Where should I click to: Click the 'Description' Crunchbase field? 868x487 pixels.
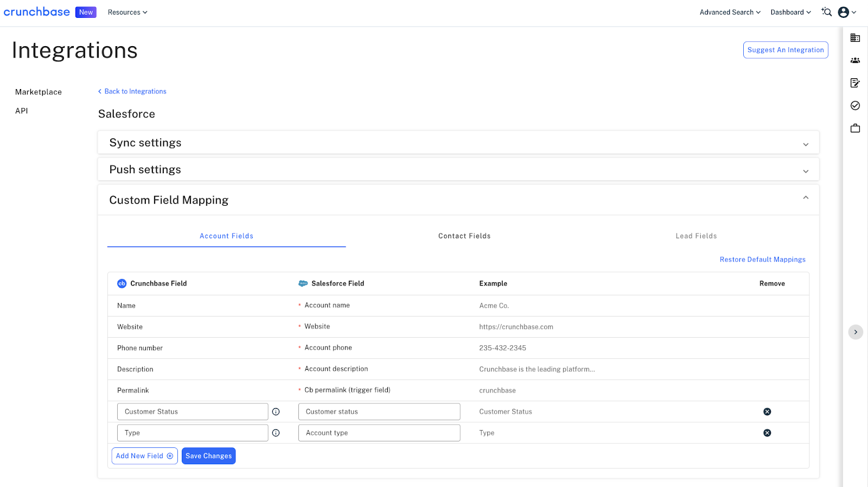[x=135, y=369]
